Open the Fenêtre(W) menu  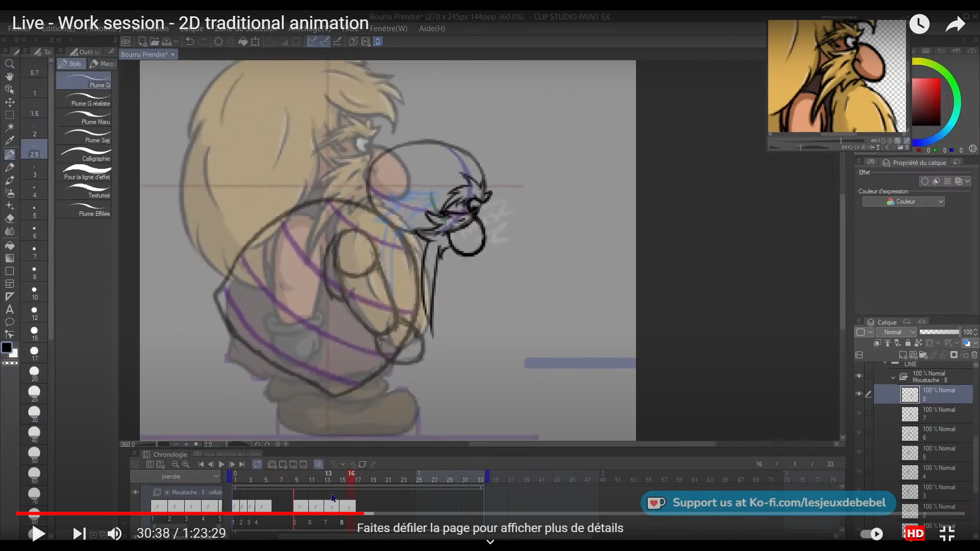coord(388,29)
